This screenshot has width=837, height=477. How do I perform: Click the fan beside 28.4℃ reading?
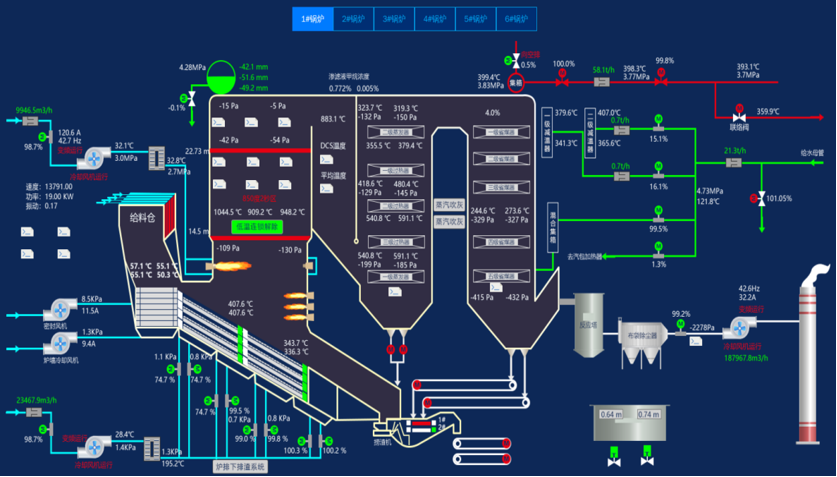click(x=94, y=447)
